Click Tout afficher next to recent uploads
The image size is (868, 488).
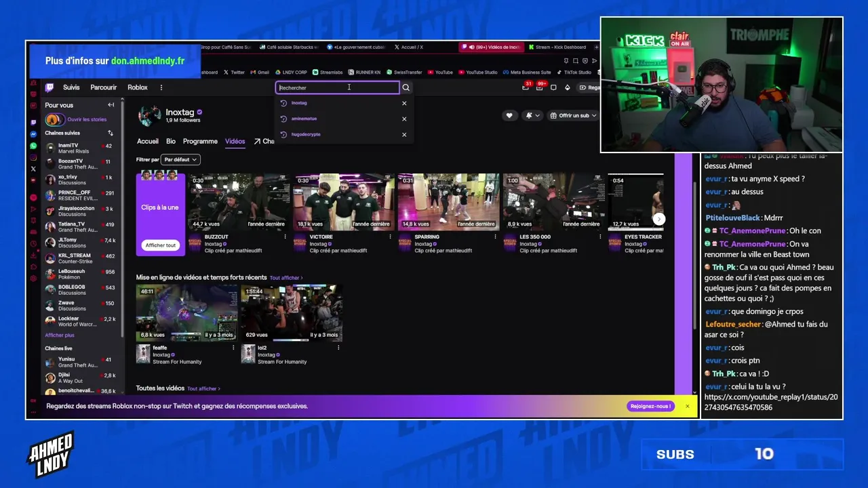[286, 278]
